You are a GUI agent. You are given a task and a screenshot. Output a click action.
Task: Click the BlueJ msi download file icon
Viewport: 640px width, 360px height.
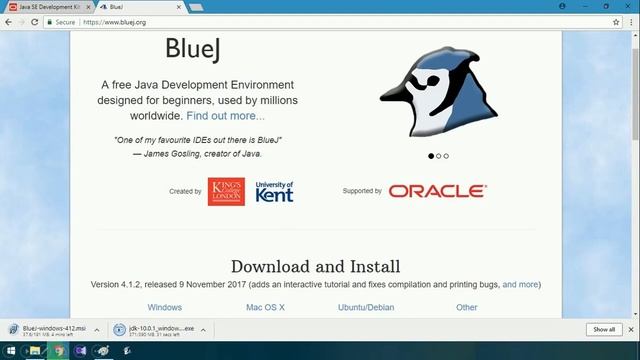pos(13,329)
